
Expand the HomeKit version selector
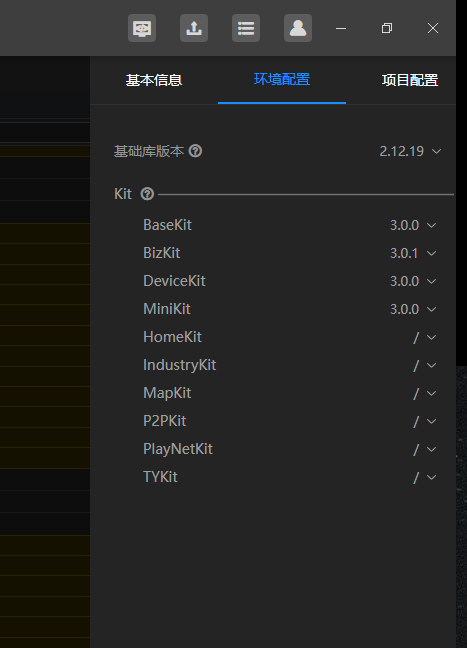[x=425, y=337]
